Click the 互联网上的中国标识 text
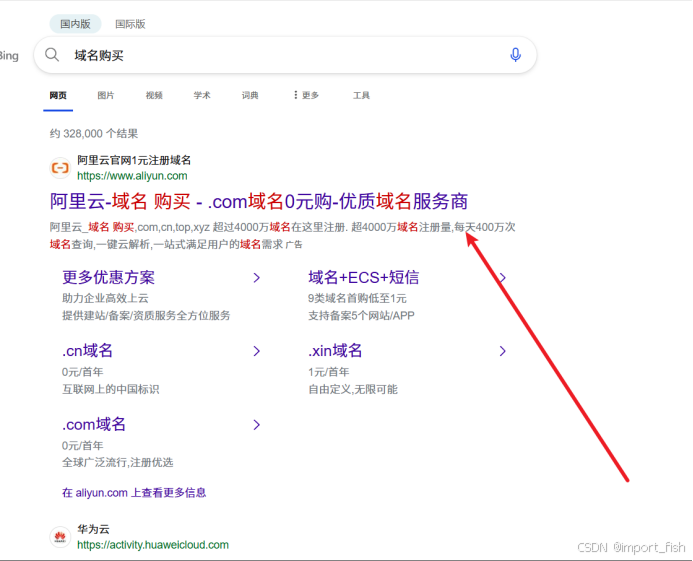The height and width of the screenshot is (561, 693). coord(110,389)
